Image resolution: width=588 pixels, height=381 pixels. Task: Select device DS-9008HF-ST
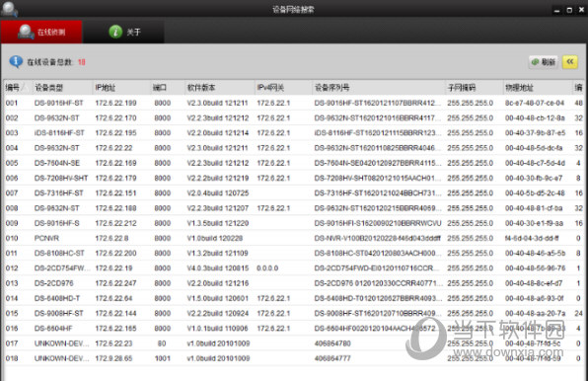[59, 313]
